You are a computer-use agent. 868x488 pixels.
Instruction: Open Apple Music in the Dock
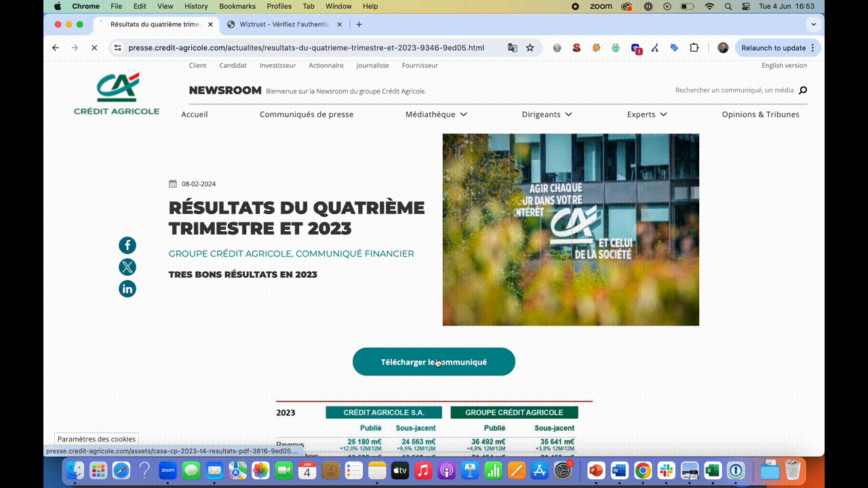423,470
